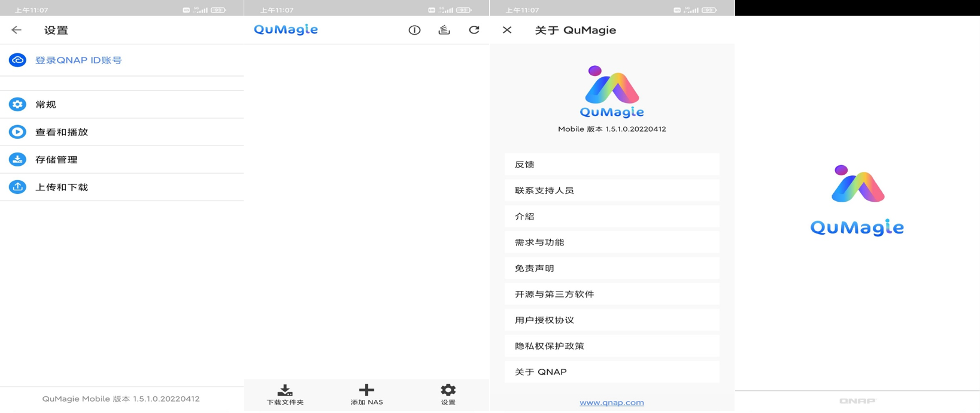The width and height of the screenshot is (980, 413).
Task: Open 开源与第三方软件
Action: pos(612,294)
